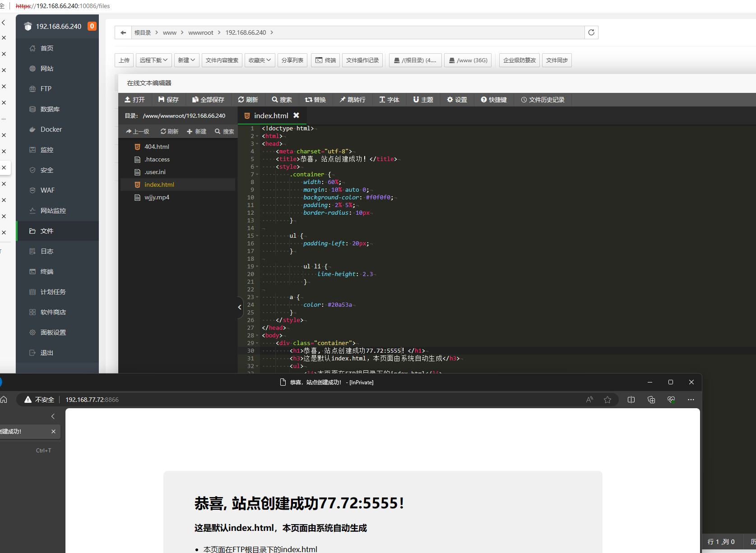The image size is (756, 553).
Task: Open the 首页 home page in sidebar
Action: [46, 48]
